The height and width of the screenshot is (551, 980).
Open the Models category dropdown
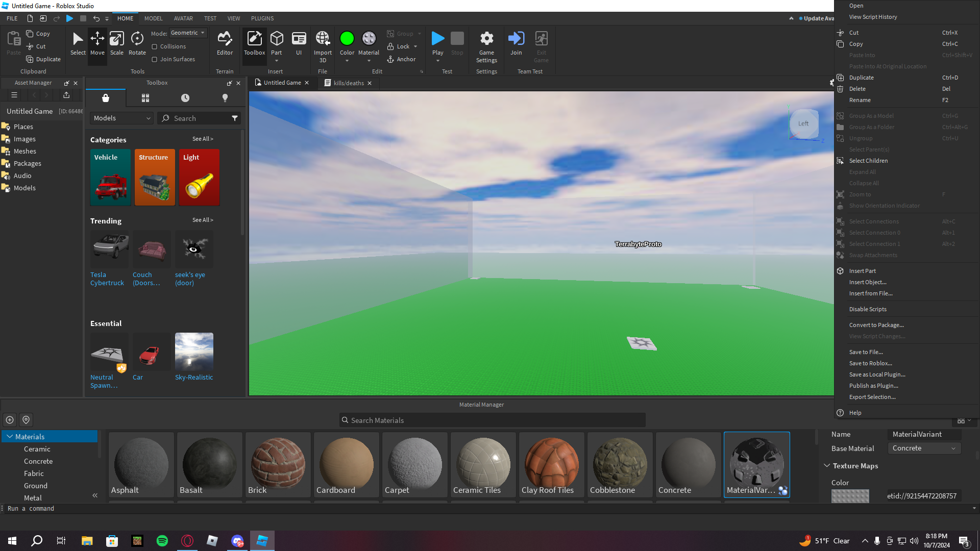click(x=121, y=118)
